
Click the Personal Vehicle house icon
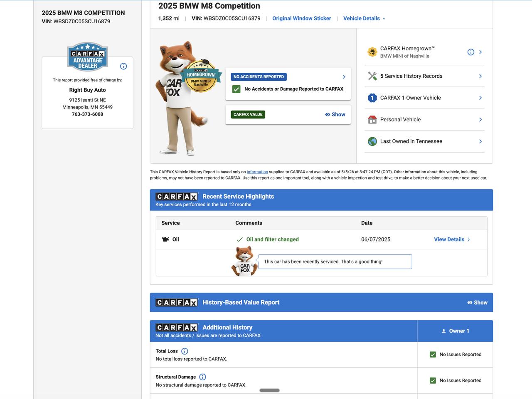tap(372, 120)
